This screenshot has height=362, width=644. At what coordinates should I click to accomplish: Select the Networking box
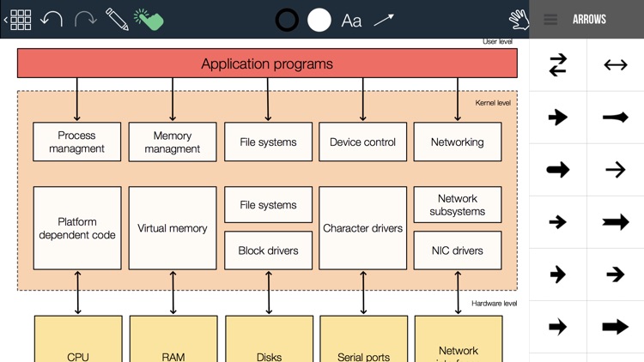(458, 142)
